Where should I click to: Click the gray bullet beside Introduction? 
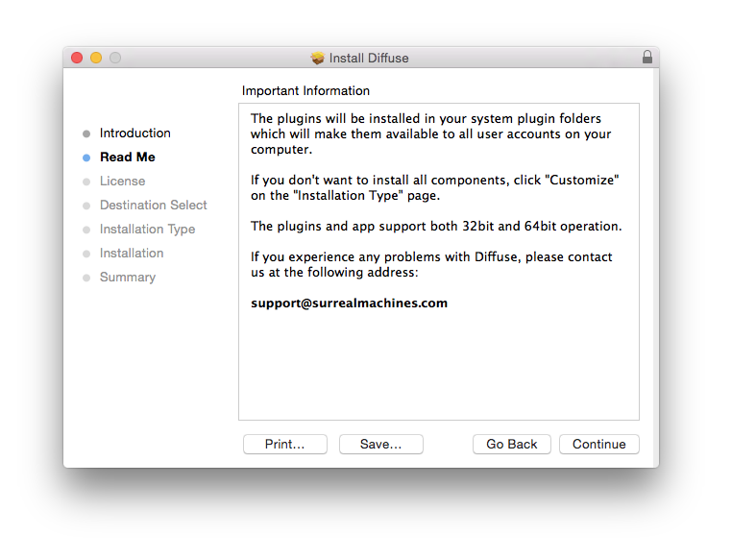pos(86,133)
